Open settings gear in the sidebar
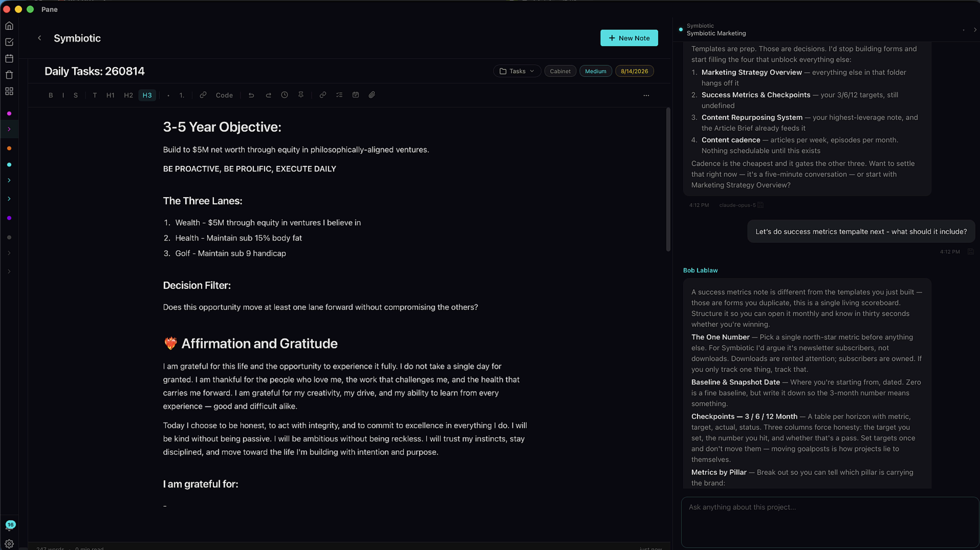This screenshot has height=550, width=980. [9, 544]
